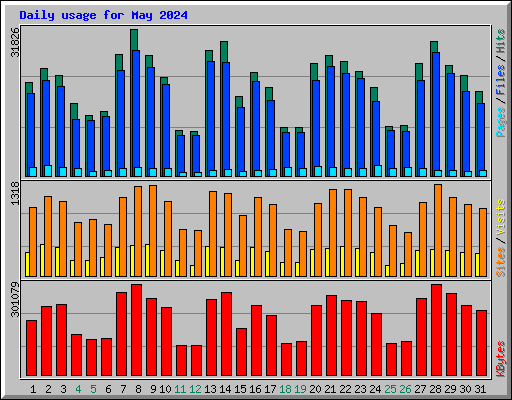Click day label 6 on the x-axis
Image resolution: width=512 pixels, height=400 pixels.
(x=108, y=389)
